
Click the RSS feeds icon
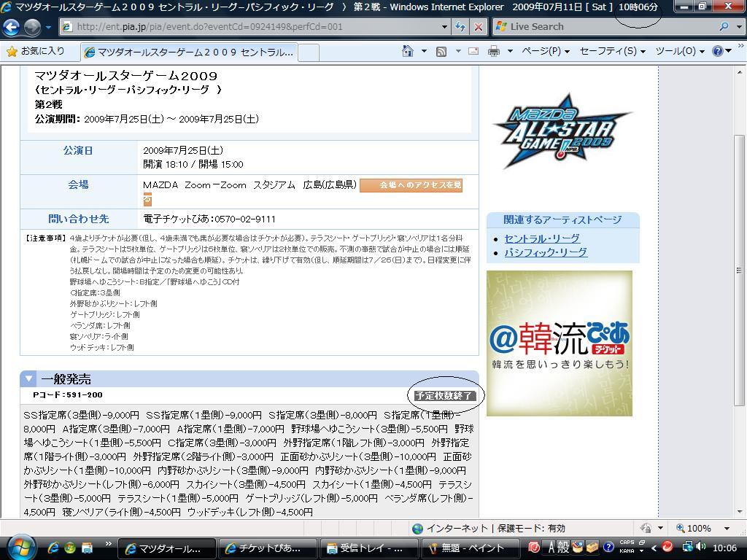point(441,51)
